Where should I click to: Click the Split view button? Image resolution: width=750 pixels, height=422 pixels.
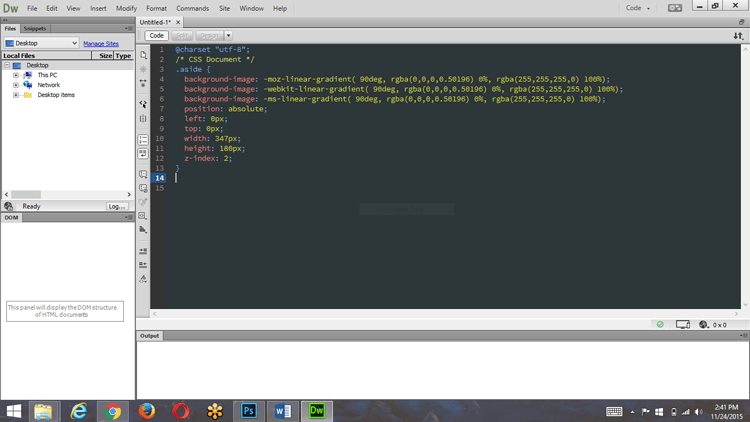[182, 35]
